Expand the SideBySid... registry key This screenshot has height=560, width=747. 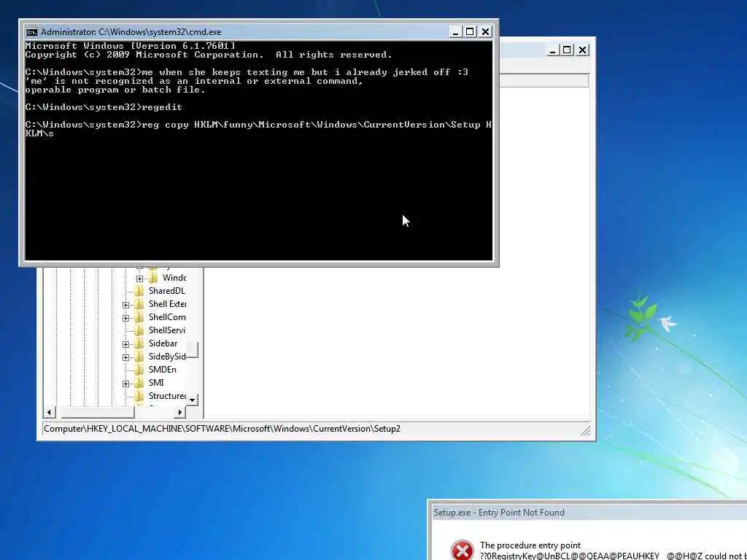click(125, 357)
